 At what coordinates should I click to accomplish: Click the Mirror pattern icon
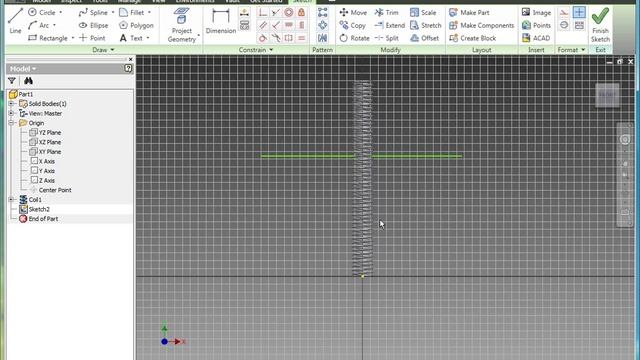pos(322,38)
